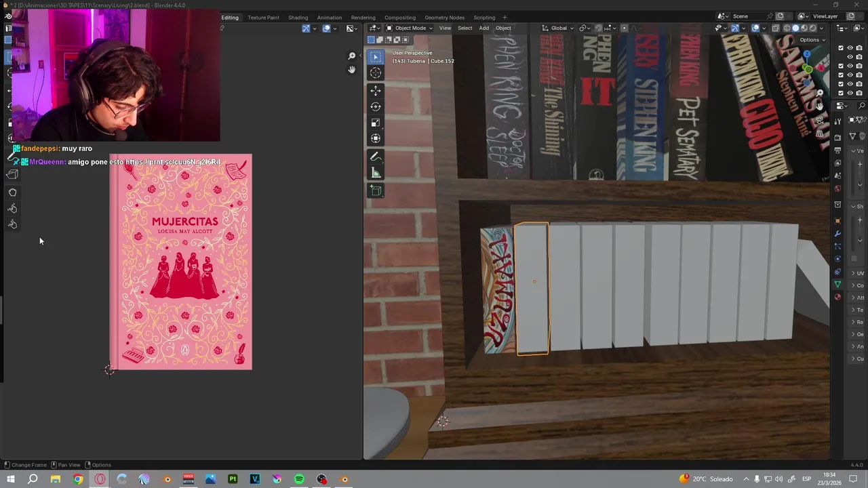Expand the Att panel in Properties
The width and height of the screenshot is (868, 488).
pyautogui.click(x=859, y=298)
